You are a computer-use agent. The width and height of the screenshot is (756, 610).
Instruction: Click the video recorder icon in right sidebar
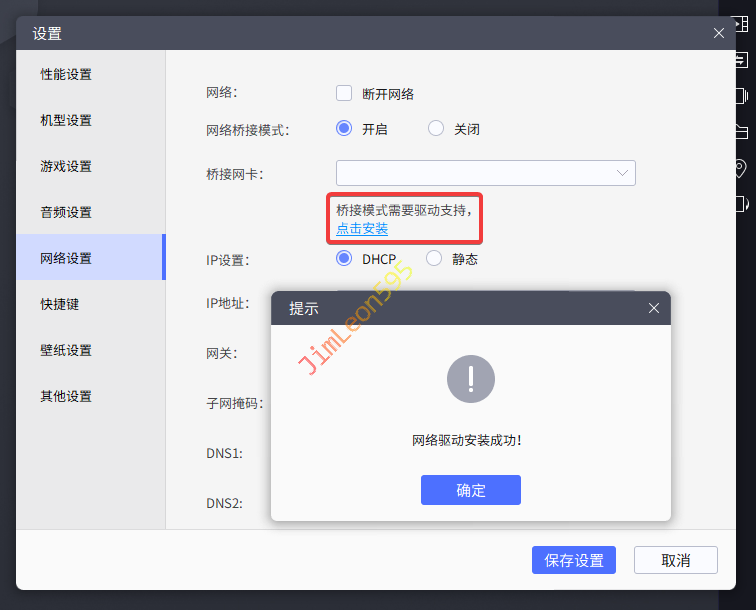point(741,24)
